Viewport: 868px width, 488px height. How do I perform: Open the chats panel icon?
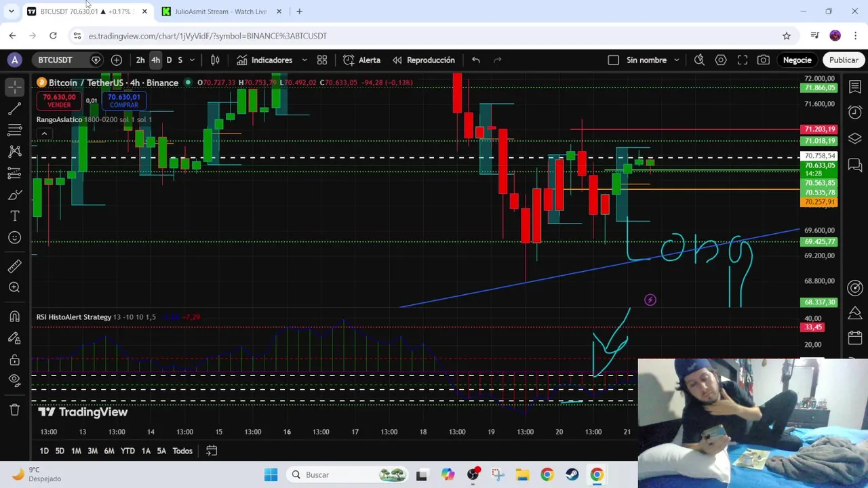(854, 165)
